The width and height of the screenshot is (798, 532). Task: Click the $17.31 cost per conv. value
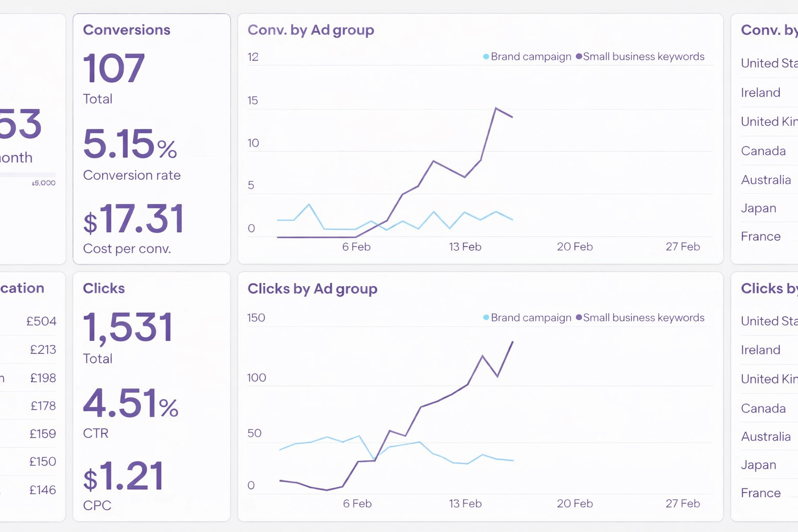[134, 219]
